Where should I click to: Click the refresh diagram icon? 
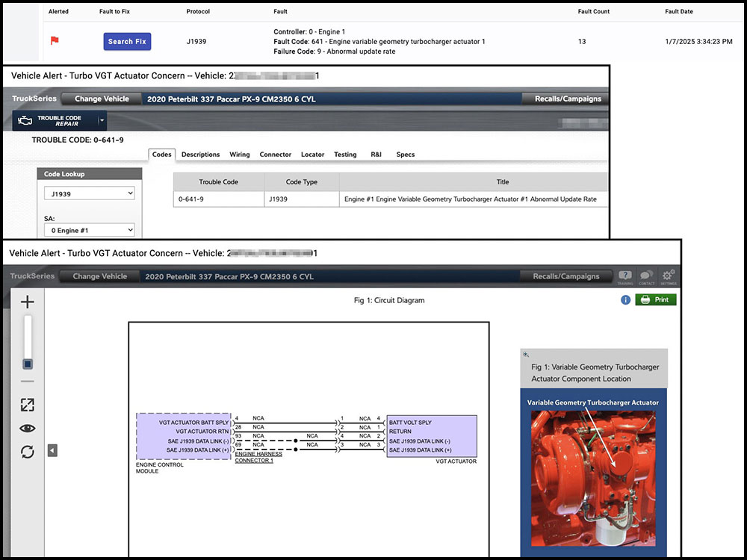click(x=28, y=452)
